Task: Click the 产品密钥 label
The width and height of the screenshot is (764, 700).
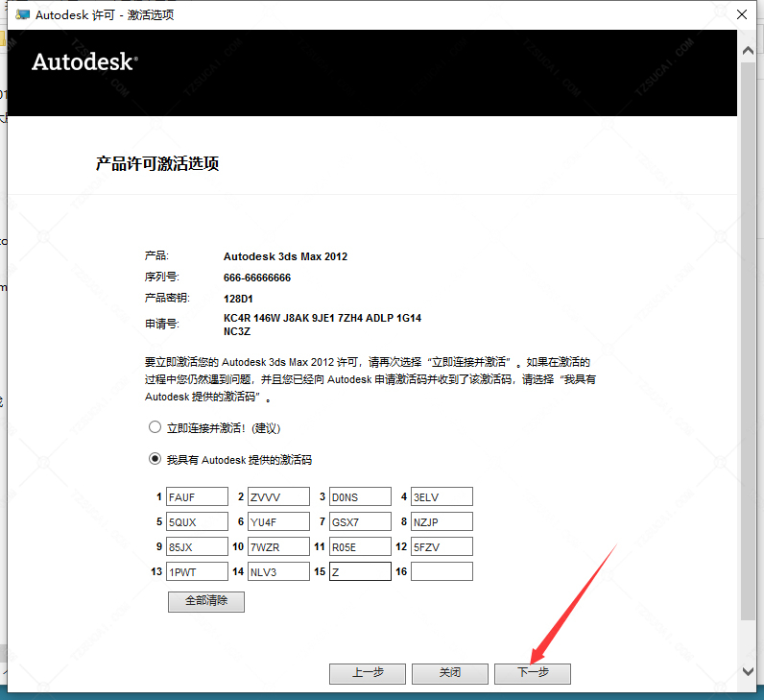Action: coord(167,298)
